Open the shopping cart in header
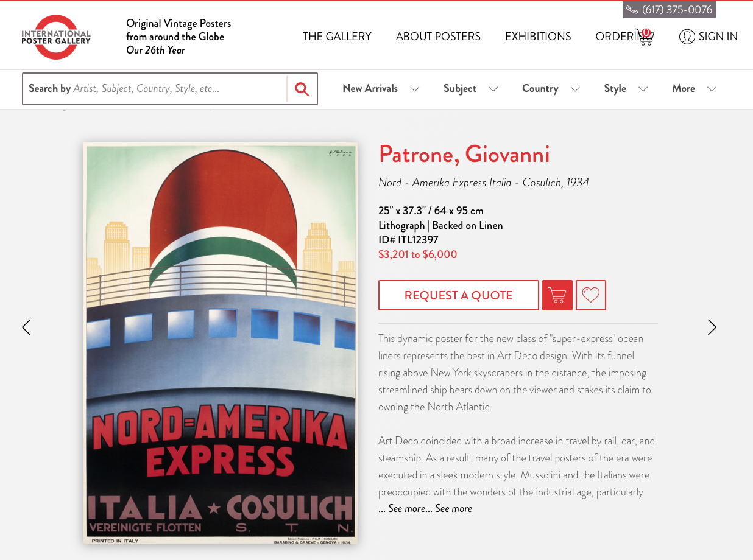Screen dimensions: 753x560 tap(645, 37)
